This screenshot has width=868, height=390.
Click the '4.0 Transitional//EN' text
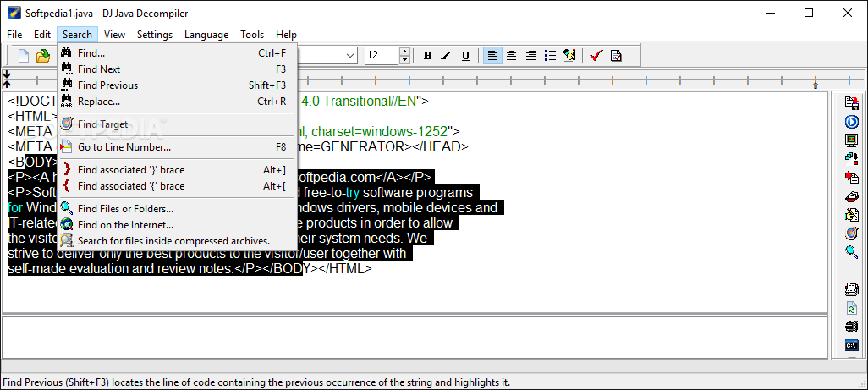359,102
